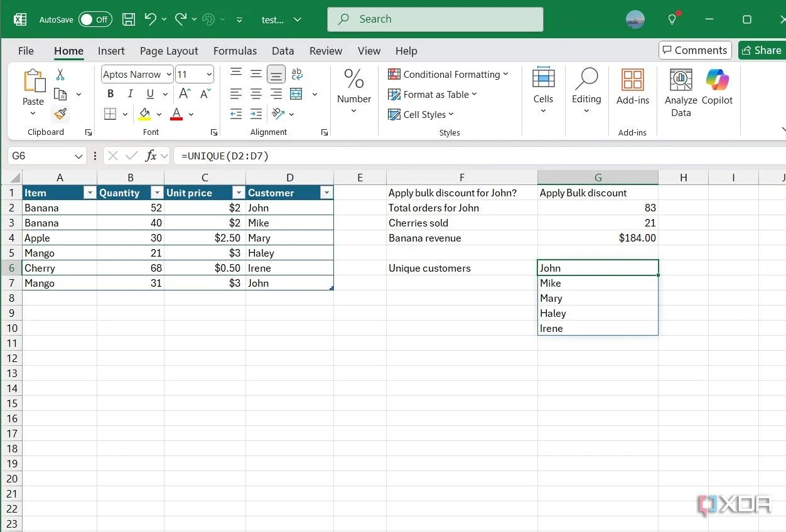Screen dimensions: 786x532
Task: Select column G header
Action: tap(598, 178)
